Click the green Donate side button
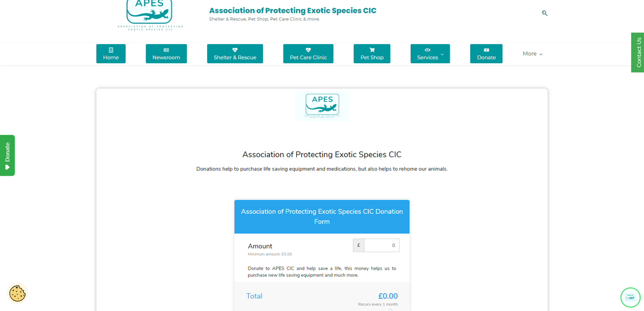Image resolution: width=644 pixels, height=311 pixels. [x=8, y=155]
